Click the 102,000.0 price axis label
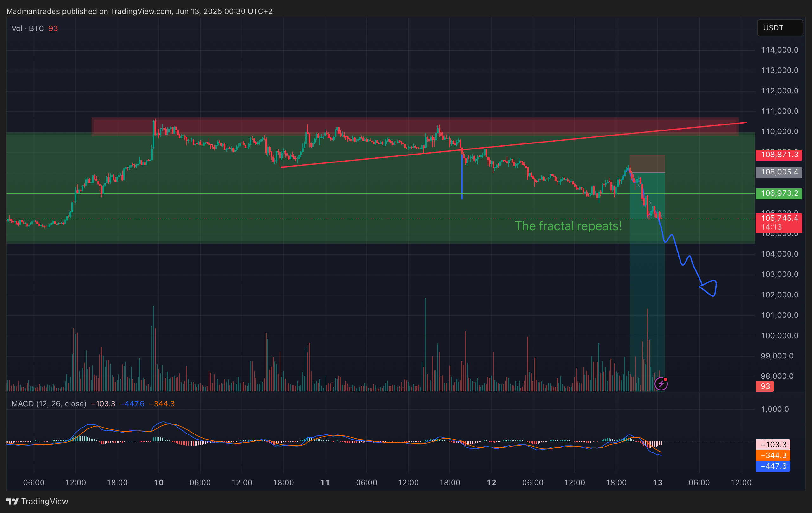 [780, 295]
